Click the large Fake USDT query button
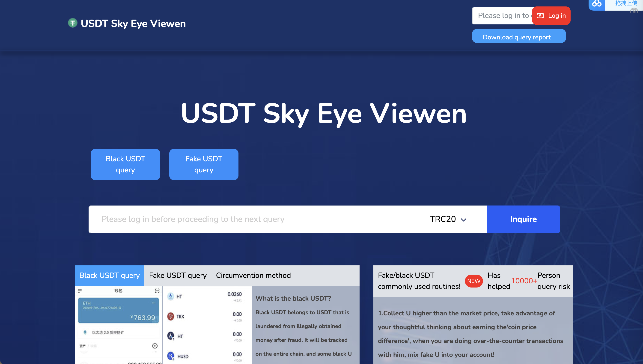Screen dimensions: 643x364 (x=204, y=164)
